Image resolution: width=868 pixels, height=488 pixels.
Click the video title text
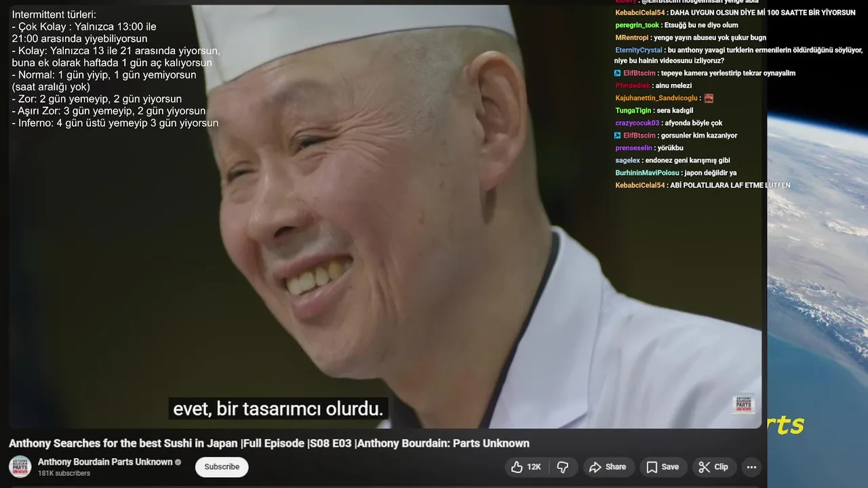pos(269,443)
